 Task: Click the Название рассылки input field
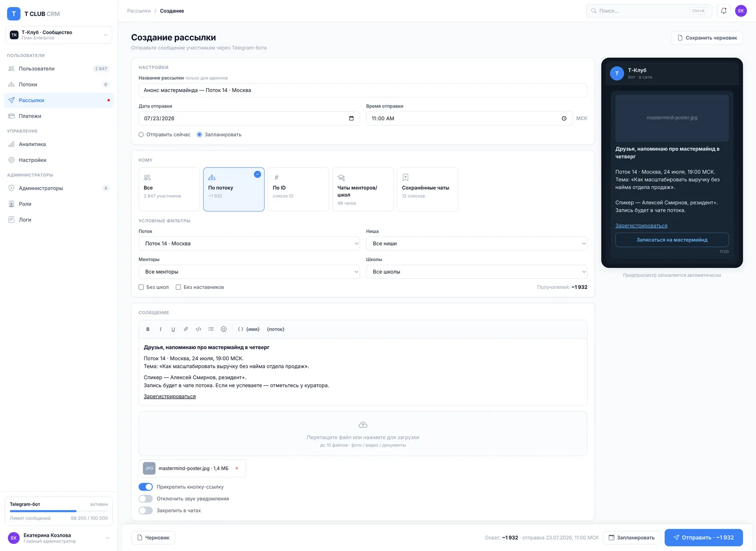[x=363, y=90]
